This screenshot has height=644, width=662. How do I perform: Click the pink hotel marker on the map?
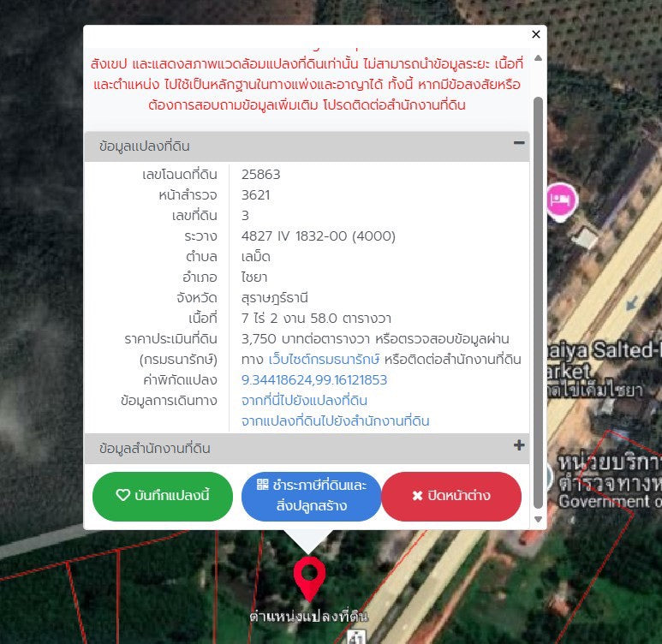point(561,200)
